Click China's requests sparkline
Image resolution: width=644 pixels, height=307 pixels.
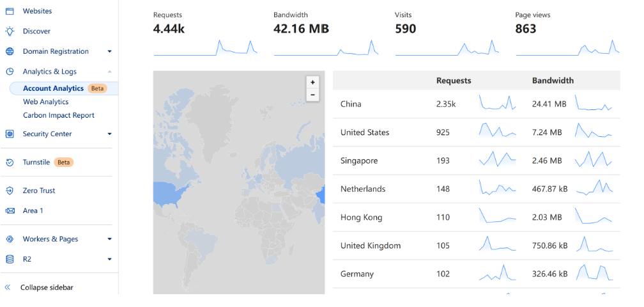tap(497, 103)
